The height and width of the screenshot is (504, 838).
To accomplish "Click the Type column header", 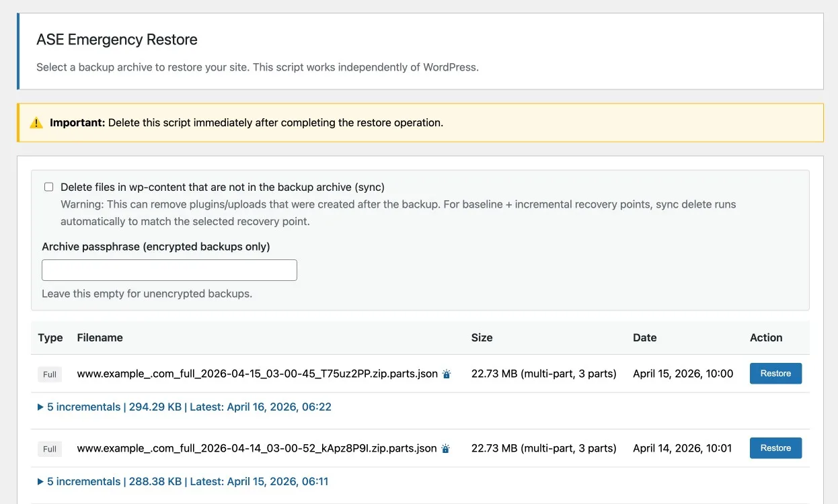I will [50, 337].
